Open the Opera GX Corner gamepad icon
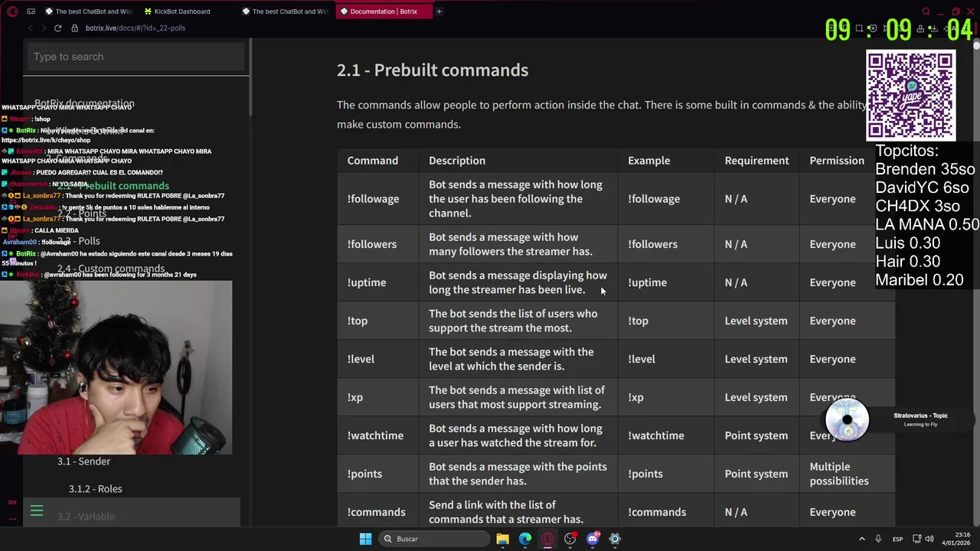980x551 pixels. click(x=31, y=11)
